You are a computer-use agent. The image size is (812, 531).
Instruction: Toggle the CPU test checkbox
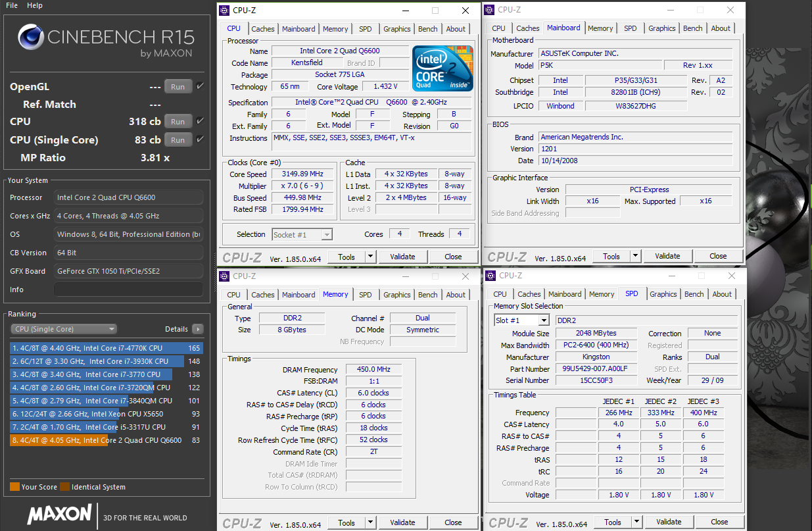point(201,121)
